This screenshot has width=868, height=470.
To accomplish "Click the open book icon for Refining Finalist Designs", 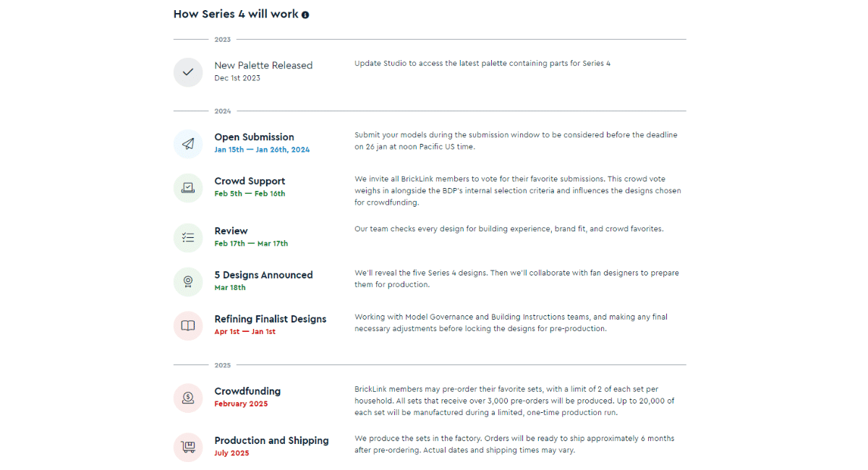I will click(x=188, y=325).
